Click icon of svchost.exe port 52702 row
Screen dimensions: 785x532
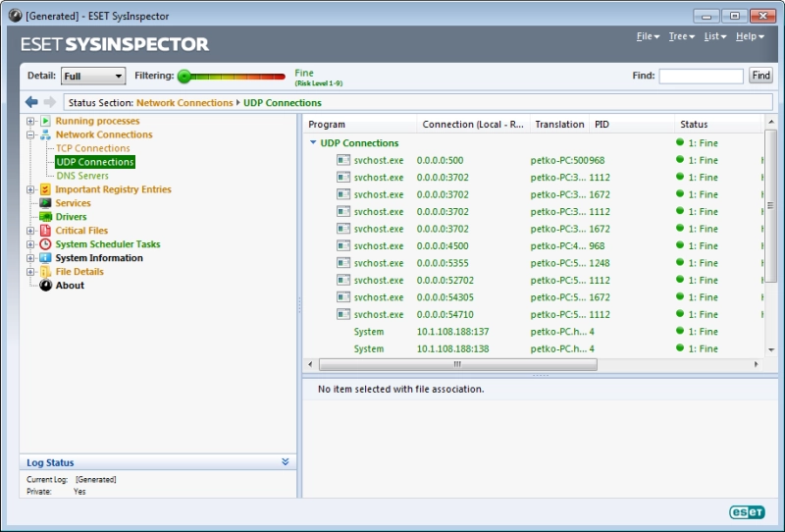coord(343,280)
